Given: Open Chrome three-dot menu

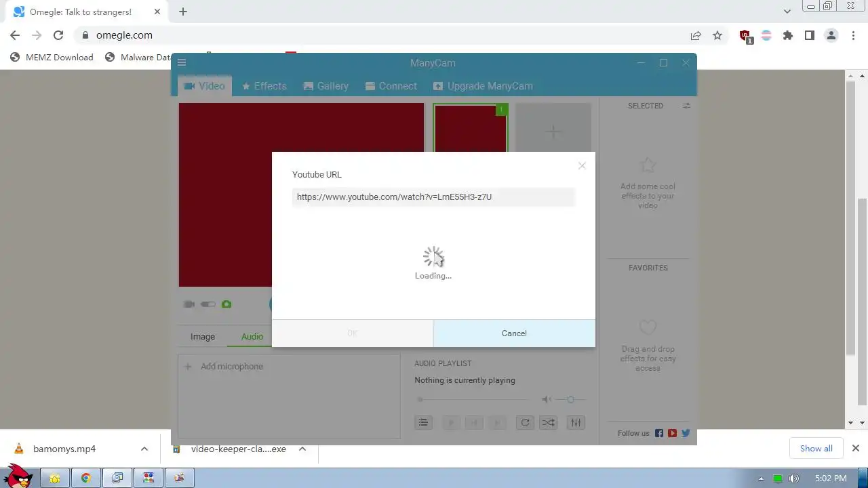Looking at the screenshot, I should coord(853,35).
